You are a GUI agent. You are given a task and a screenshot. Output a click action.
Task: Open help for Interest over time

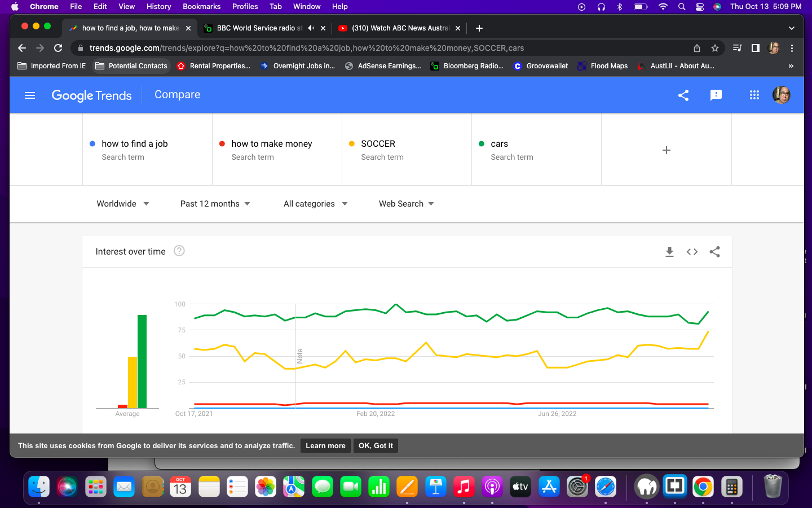coord(179,251)
